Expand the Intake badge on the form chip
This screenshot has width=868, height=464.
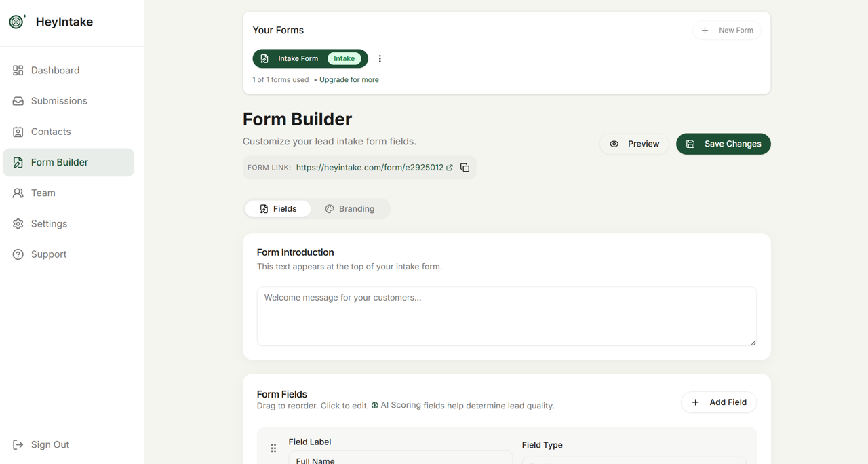coord(344,58)
